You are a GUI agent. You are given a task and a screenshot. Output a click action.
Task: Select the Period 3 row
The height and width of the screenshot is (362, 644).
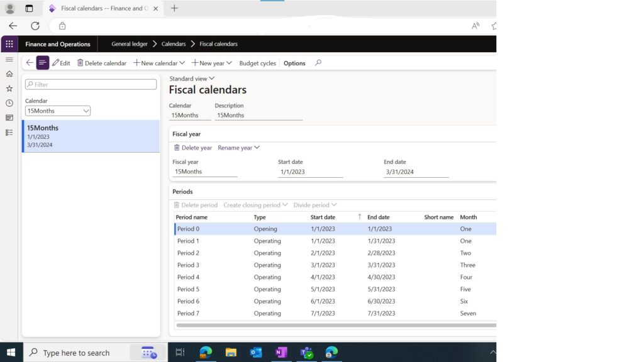pos(335,265)
